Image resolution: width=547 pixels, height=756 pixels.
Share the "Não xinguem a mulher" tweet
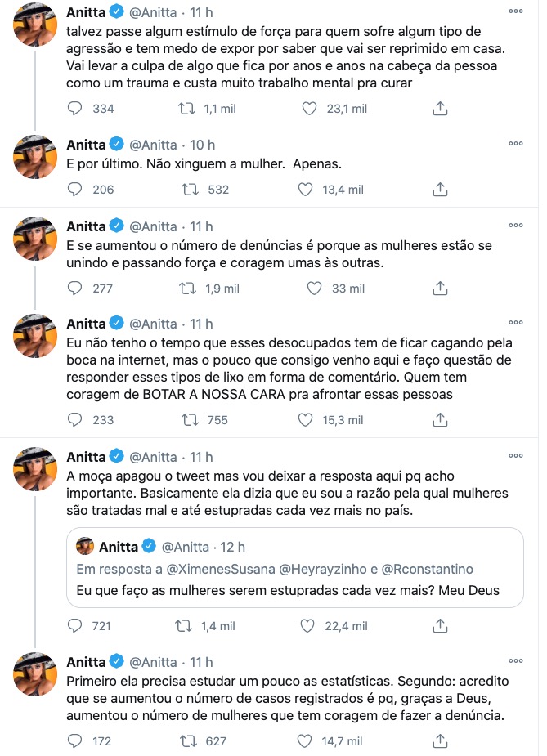(x=440, y=190)
